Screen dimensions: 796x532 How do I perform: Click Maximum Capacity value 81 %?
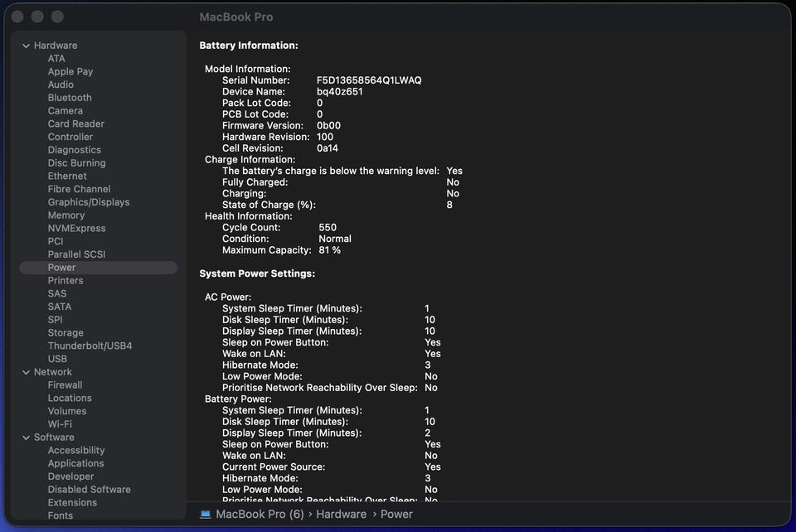pyautogui.click(x=329, y=250)
